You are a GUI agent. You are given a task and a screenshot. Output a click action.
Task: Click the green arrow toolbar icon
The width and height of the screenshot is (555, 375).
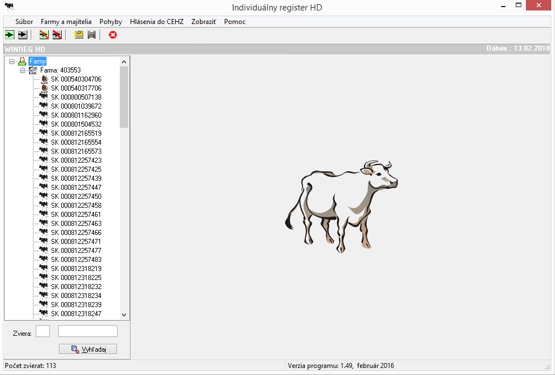10,35
